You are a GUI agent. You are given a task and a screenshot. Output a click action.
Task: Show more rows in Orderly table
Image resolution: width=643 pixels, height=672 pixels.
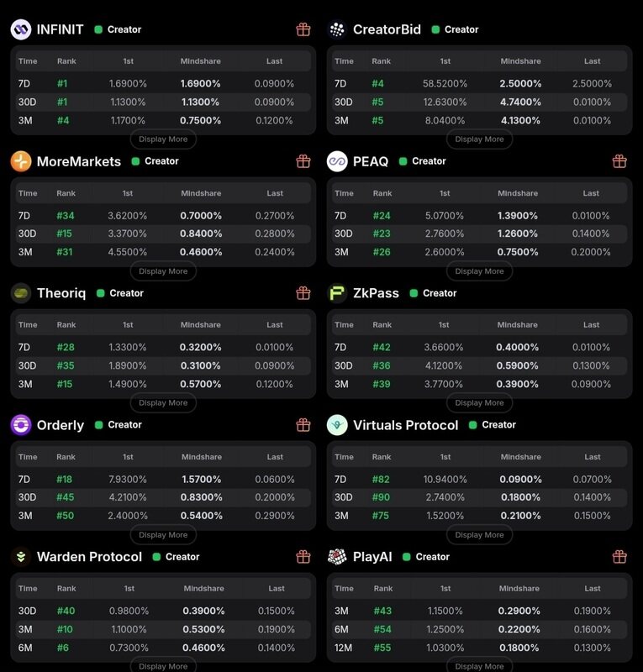pyautogui.click(x=163, y=535)
